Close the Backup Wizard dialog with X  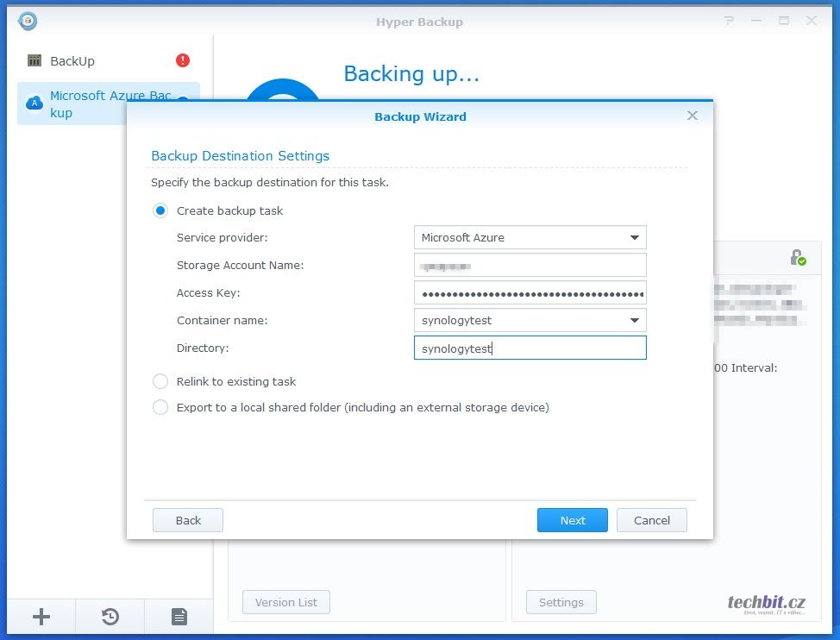[x=692, y=116]
